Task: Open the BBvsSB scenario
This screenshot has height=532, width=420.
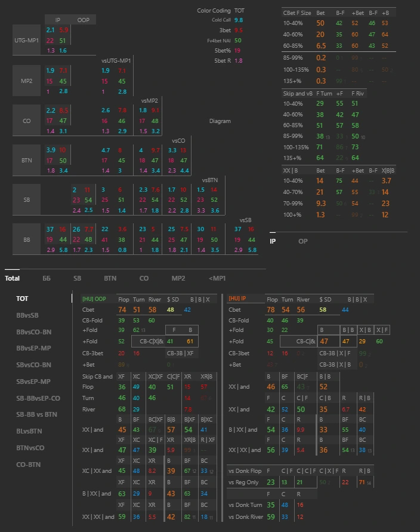Action: pyautogui.click(x=29, y=315)
